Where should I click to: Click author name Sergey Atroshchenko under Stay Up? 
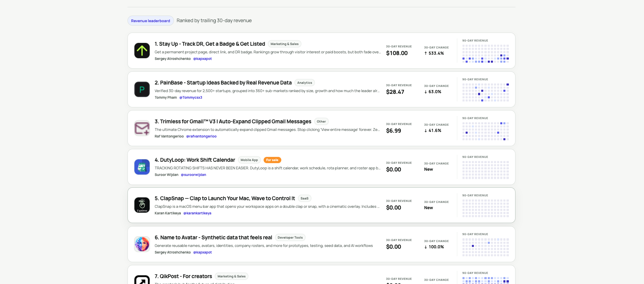coord(173,59)
